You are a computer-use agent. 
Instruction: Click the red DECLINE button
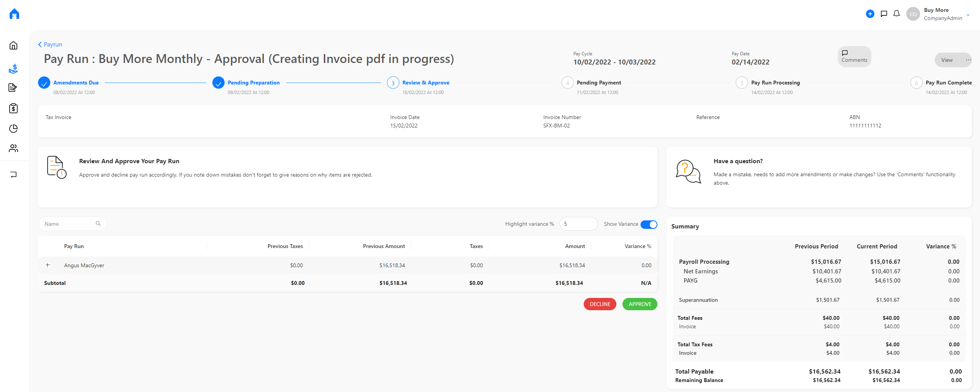click(x=600, y=304)
